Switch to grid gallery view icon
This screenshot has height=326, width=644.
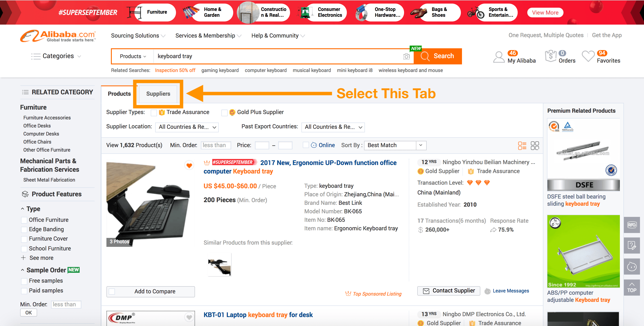[535, 146]
